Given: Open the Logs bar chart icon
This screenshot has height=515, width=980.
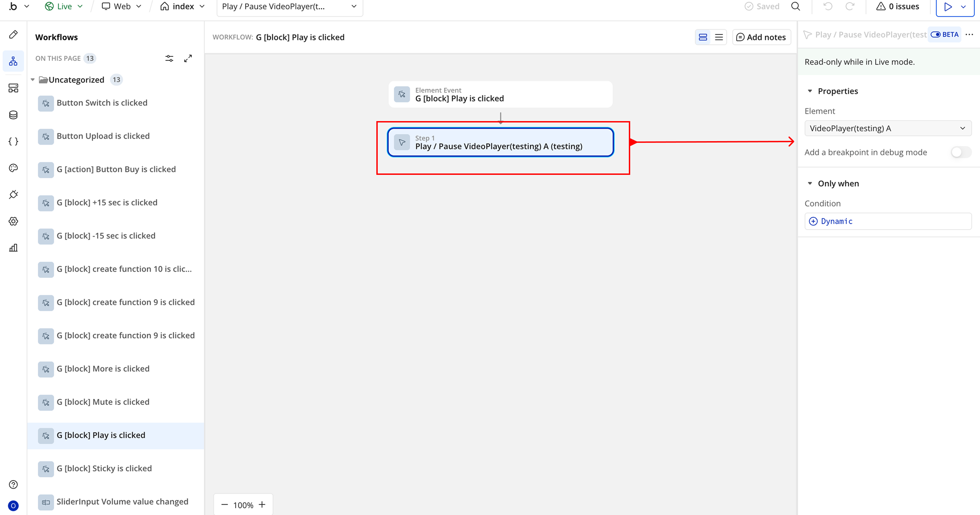Looking at the screenshot, I should pos(13,248).
